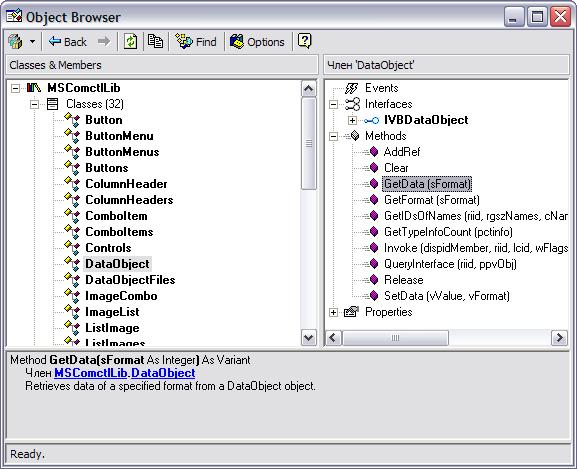This screenshot has height=469, width=577.
Task: Click the Copy to clipboard icon
Action: 155,41
